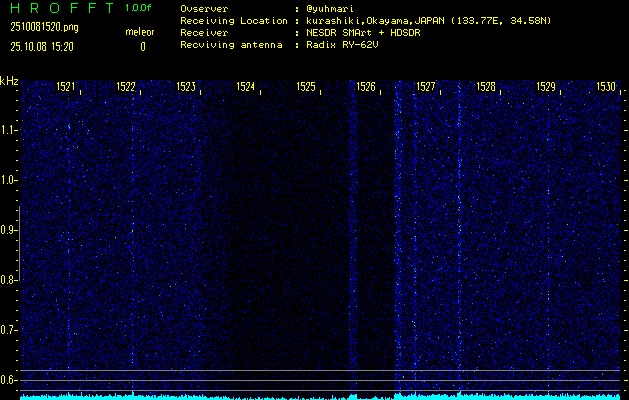
Task: Click time marker 1527
Action: point(426,86)
